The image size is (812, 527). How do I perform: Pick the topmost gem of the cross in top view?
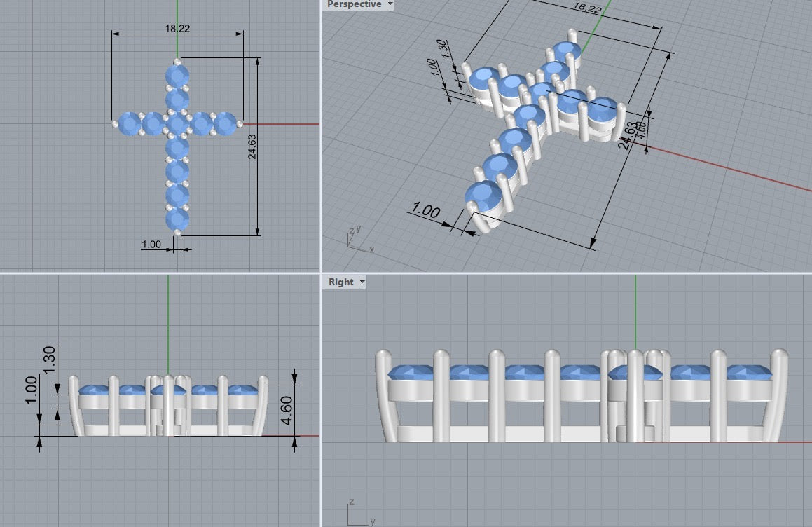[177, 75]
